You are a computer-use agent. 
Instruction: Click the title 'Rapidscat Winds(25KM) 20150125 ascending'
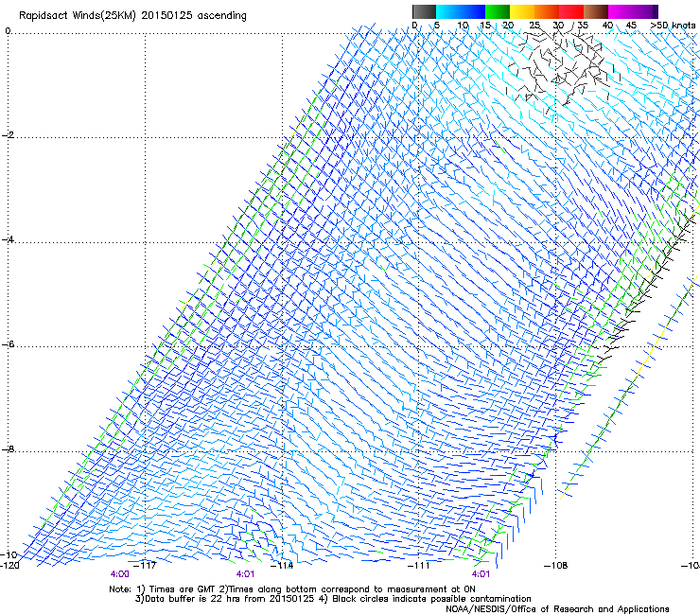point(132,15)
